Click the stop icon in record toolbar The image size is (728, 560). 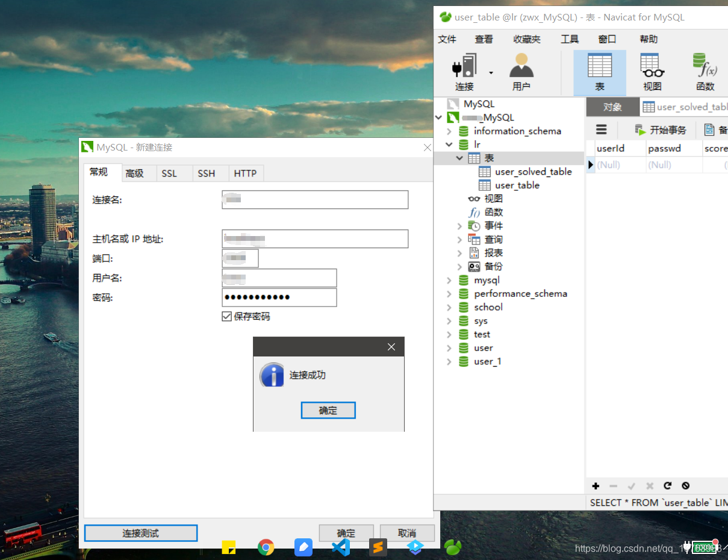(x=685, y=486)
